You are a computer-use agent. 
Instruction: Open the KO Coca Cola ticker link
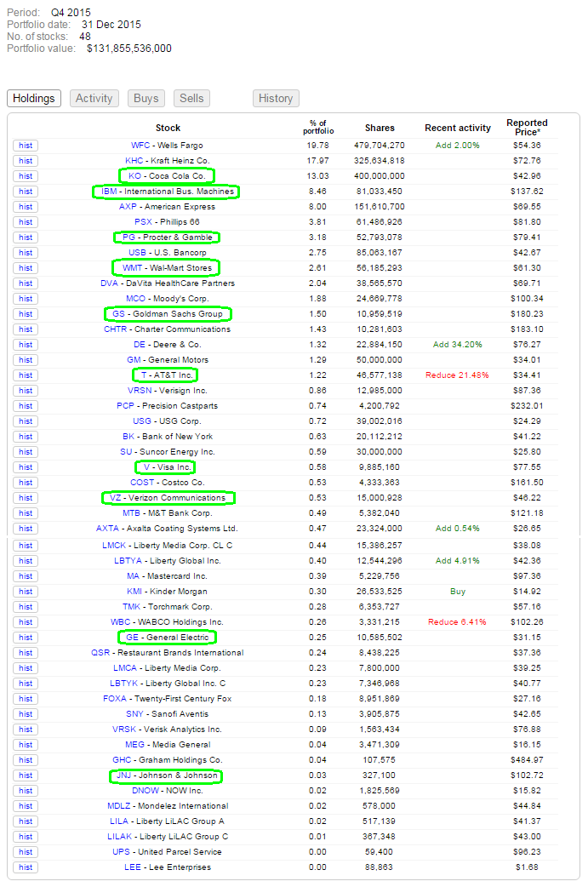(134, 176)
